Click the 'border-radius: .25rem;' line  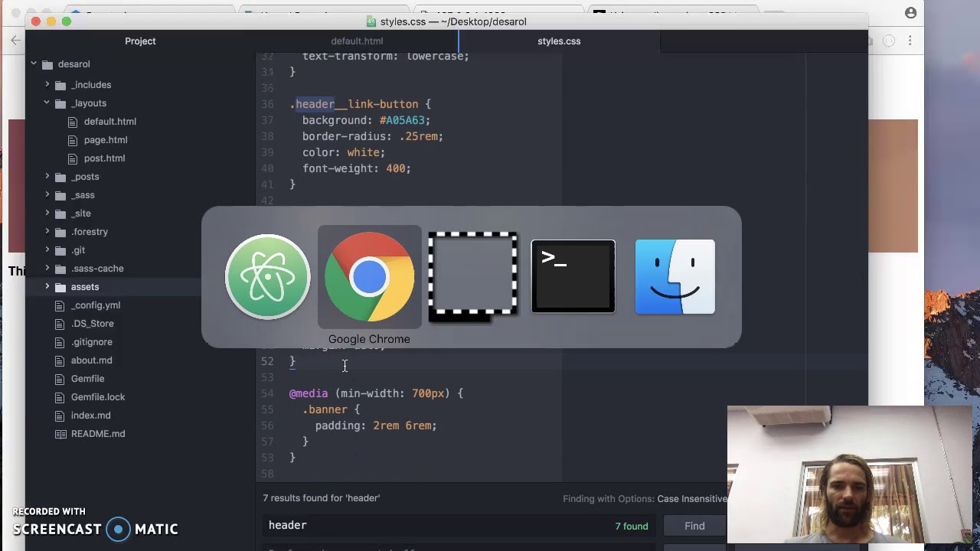pos(373,136)
